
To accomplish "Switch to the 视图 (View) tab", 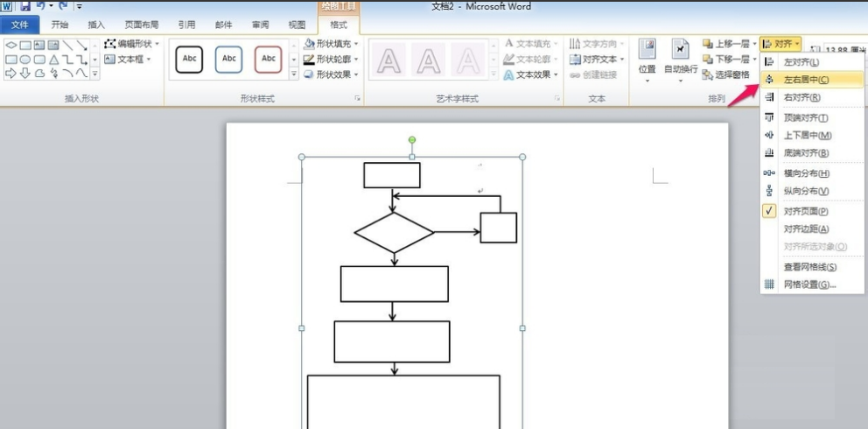I will point(297,25).
